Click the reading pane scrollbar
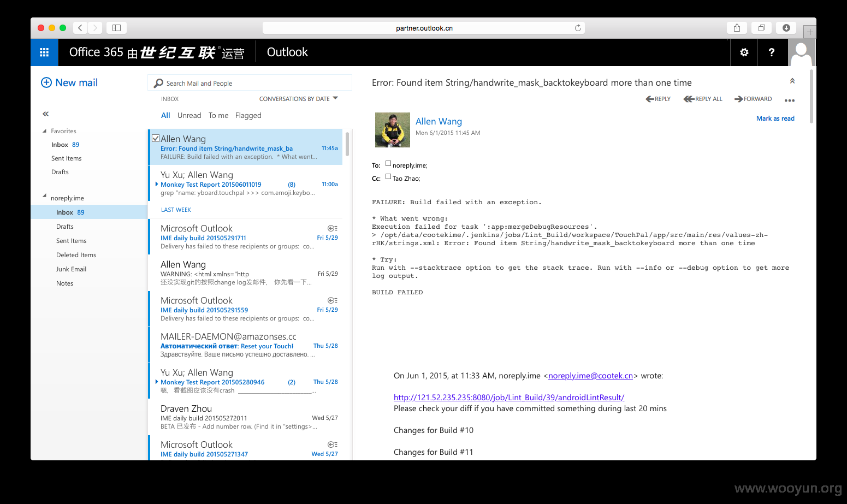The width and height of the screenshot is (847, 504). tap(812, 96)
